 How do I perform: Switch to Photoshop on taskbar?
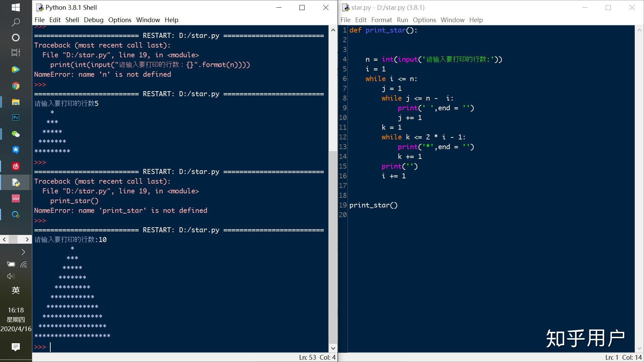[x=15, y=118]
